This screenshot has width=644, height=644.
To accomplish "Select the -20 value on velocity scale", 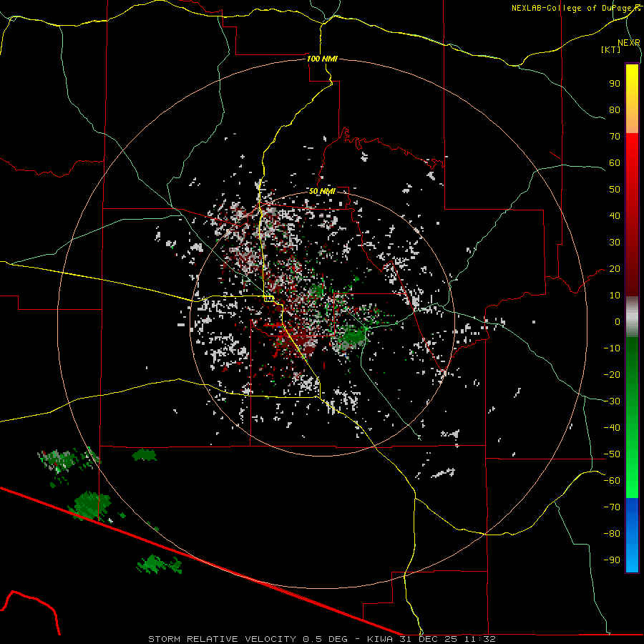I will [x=612, y=374].
